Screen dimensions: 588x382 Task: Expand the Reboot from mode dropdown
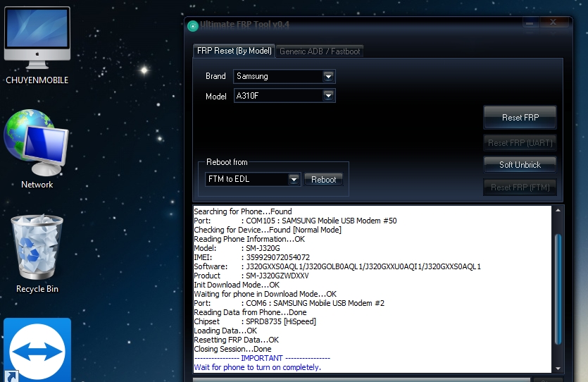pyautogui.click(x=294, y=179)
